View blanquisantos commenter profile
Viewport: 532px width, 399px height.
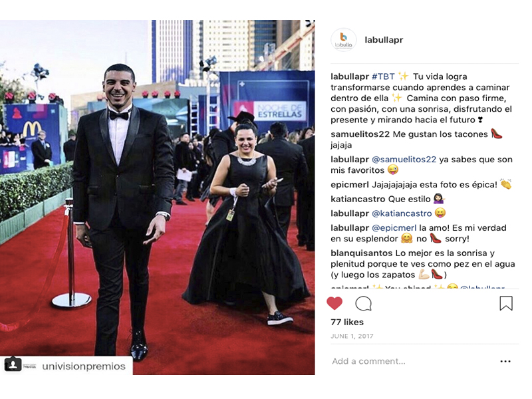click(361, 253)
